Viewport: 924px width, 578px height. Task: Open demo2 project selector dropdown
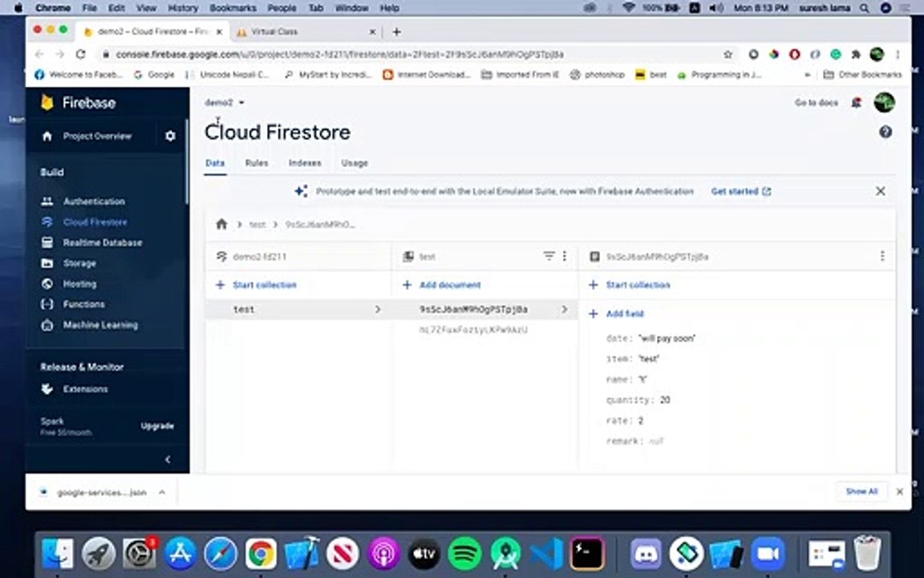point(225,103)
